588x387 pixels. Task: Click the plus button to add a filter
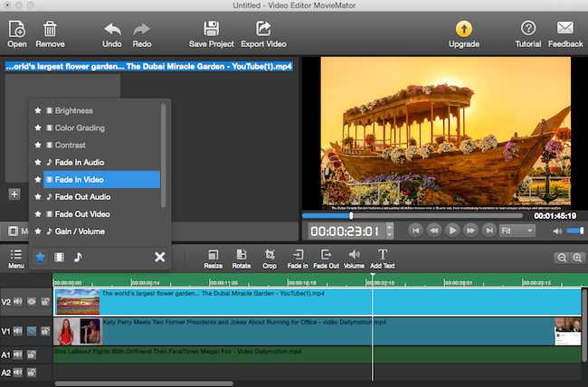pyautogui.click(x=14, y=194)
